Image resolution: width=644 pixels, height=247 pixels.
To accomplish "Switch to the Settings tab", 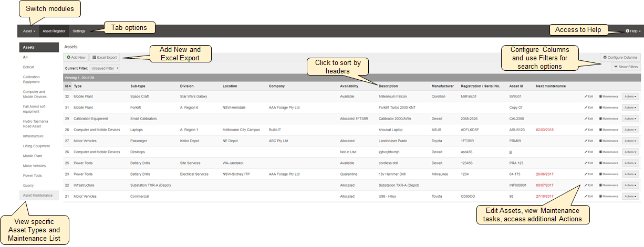I will [79, 31].
